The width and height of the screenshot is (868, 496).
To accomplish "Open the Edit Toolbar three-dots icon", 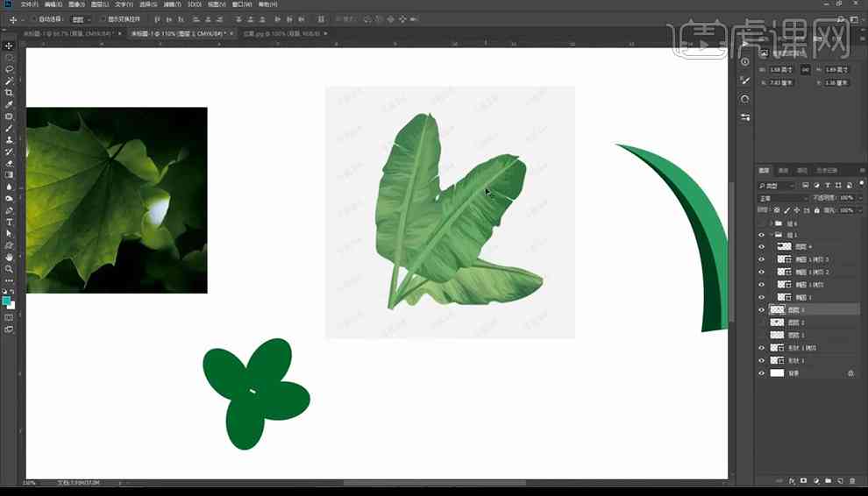I will pos(9,280).
